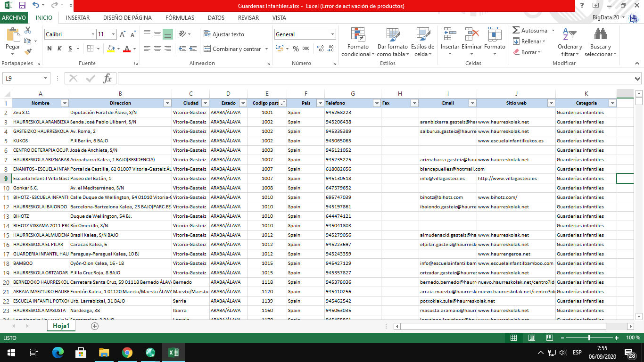644x362 pixels.
Task: Open Buscar y seleccionar menu
Action: coord(600,42)
